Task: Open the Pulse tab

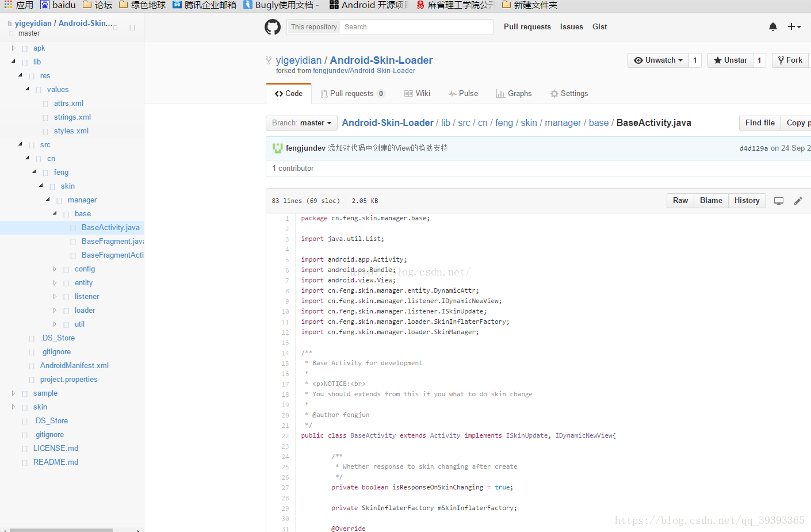Action: tap(463, 94)
